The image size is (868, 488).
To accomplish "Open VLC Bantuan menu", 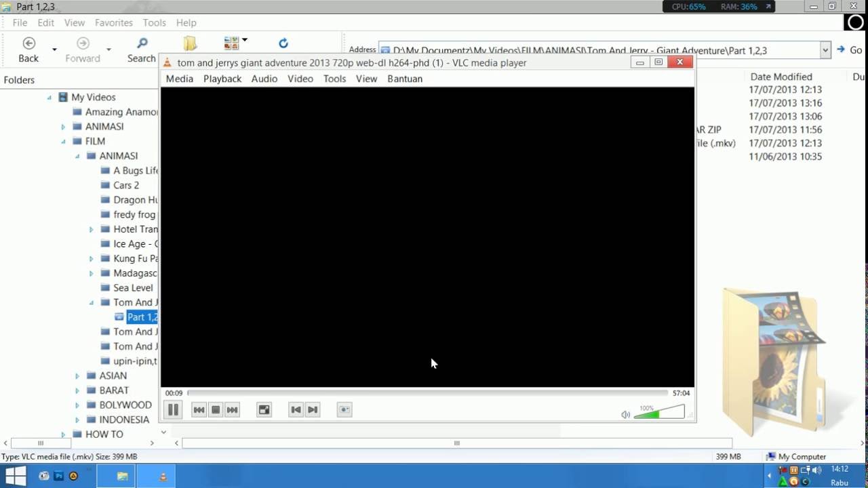I will [405, 79].
